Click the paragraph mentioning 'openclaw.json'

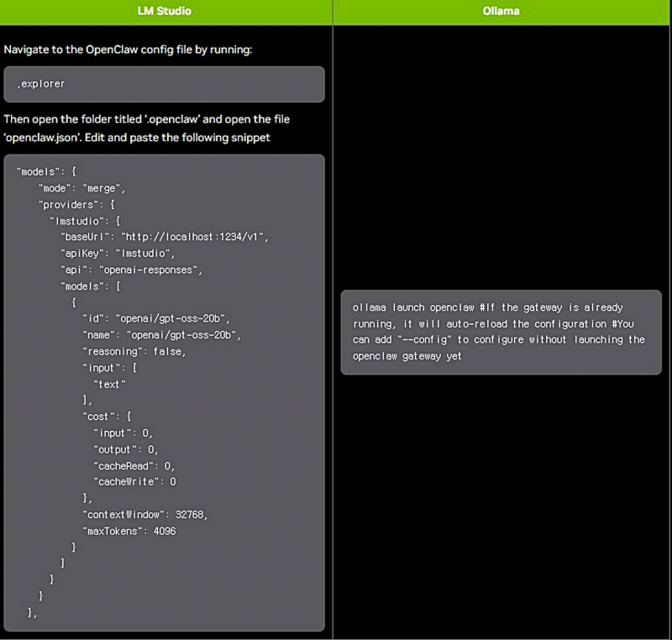click(x=146, y=129)
